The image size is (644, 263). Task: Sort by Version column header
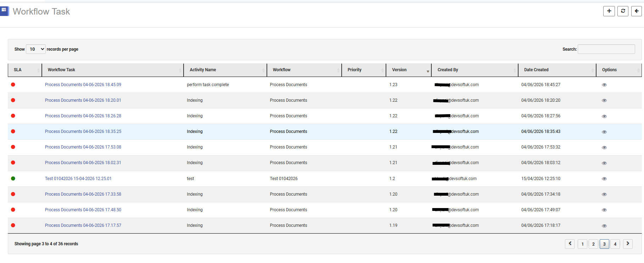(409, 70)
